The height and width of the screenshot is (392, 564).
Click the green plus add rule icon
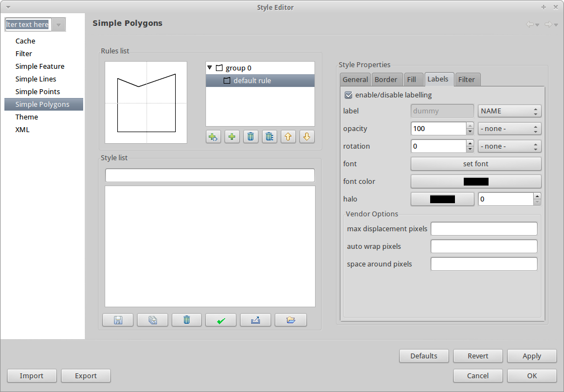[232, 137]
